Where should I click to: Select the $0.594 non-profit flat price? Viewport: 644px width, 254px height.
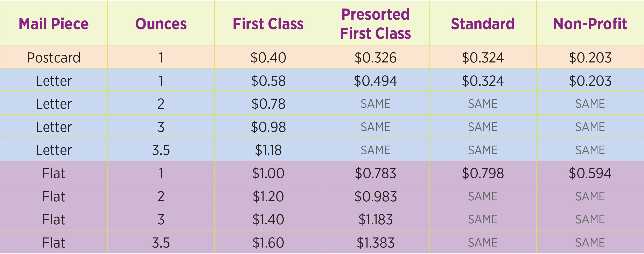(x=590, y=173)
